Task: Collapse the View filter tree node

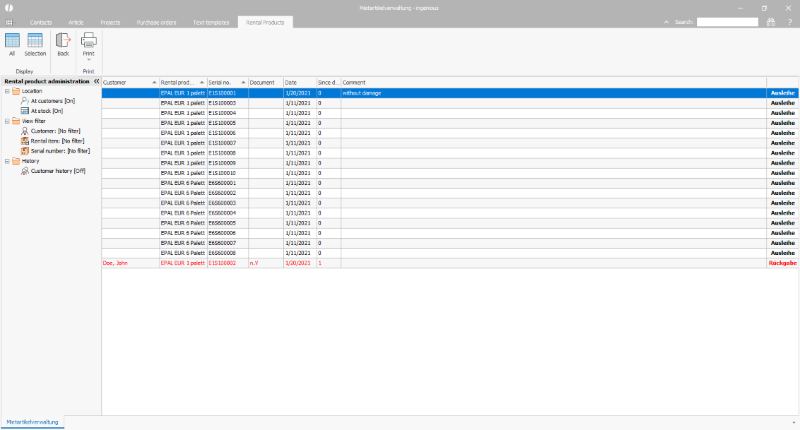Action: pos(6,121)
